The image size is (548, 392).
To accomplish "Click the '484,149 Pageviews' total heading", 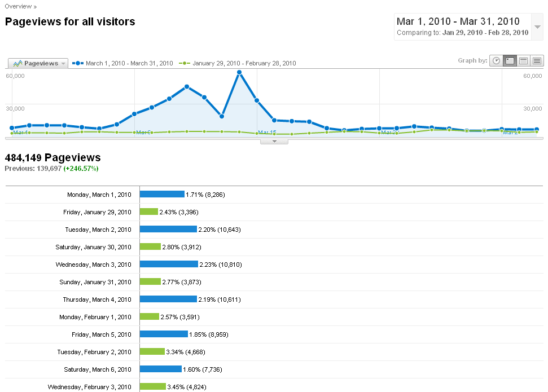I will 53,157.
